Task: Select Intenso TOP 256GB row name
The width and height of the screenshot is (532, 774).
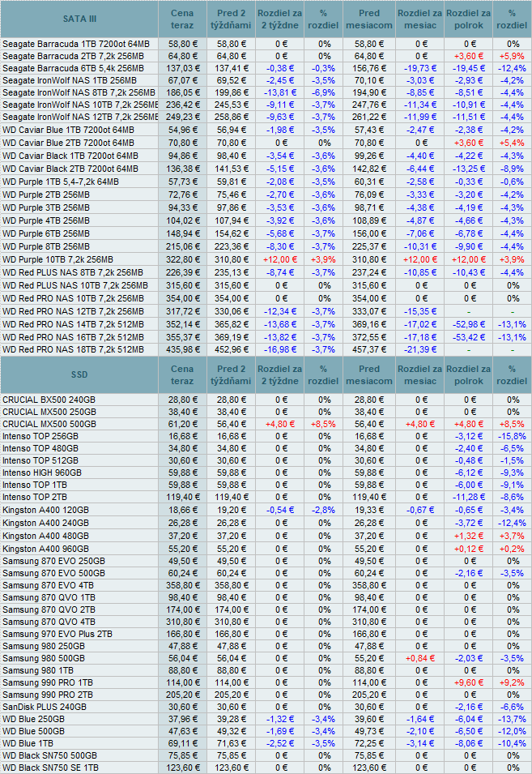Action: click(40, 436)
